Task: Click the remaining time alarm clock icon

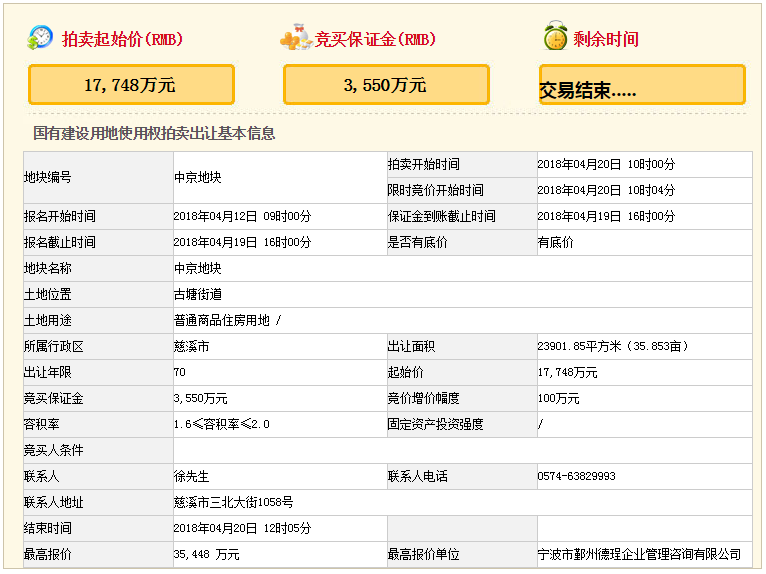Action: 555,38
